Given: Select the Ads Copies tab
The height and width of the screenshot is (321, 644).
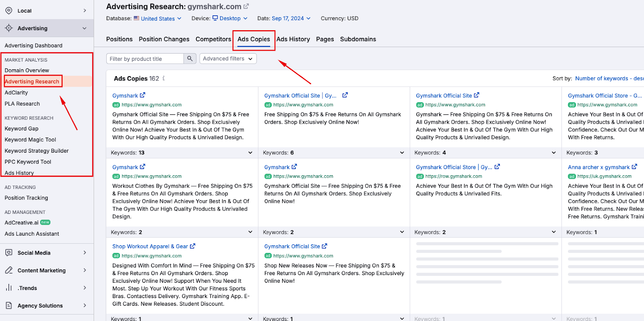Looking at the screenshot, I should click(x=254, y=39).
